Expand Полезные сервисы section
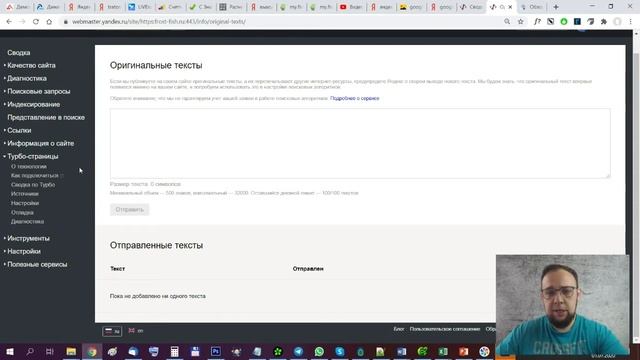 37,264
